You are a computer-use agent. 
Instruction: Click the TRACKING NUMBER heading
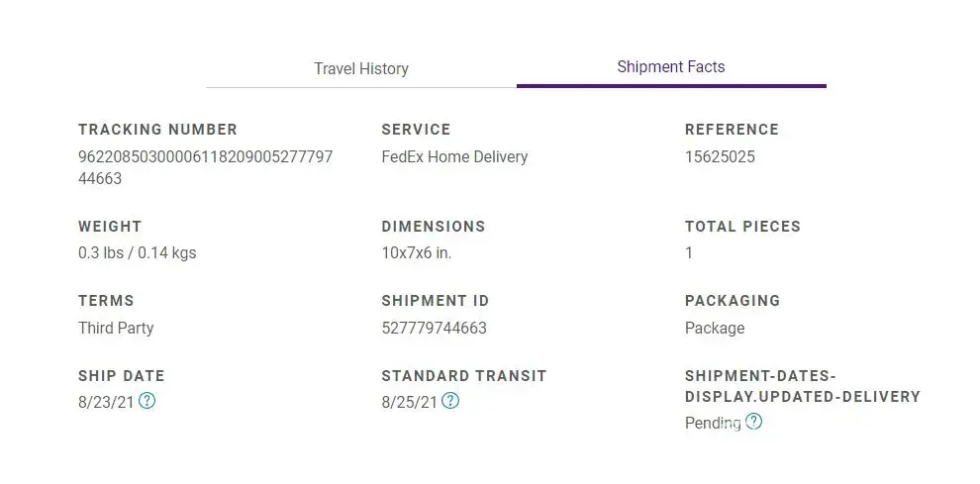[x=157, y=130]
